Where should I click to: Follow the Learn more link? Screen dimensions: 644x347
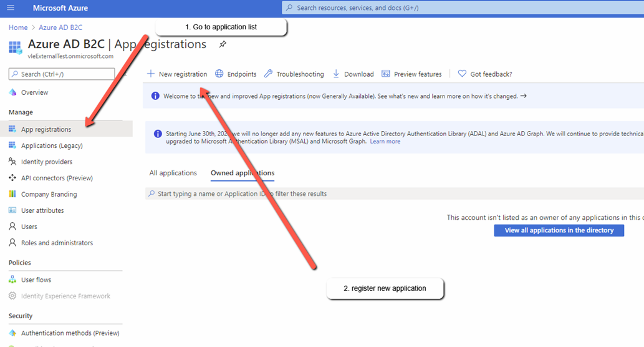[x=385, y=142]
